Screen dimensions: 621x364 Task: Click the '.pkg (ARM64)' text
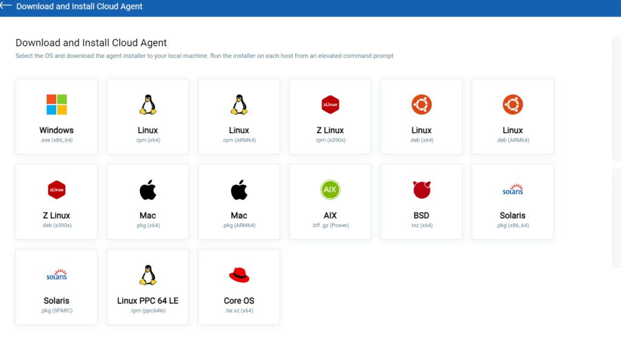[239, 225]
